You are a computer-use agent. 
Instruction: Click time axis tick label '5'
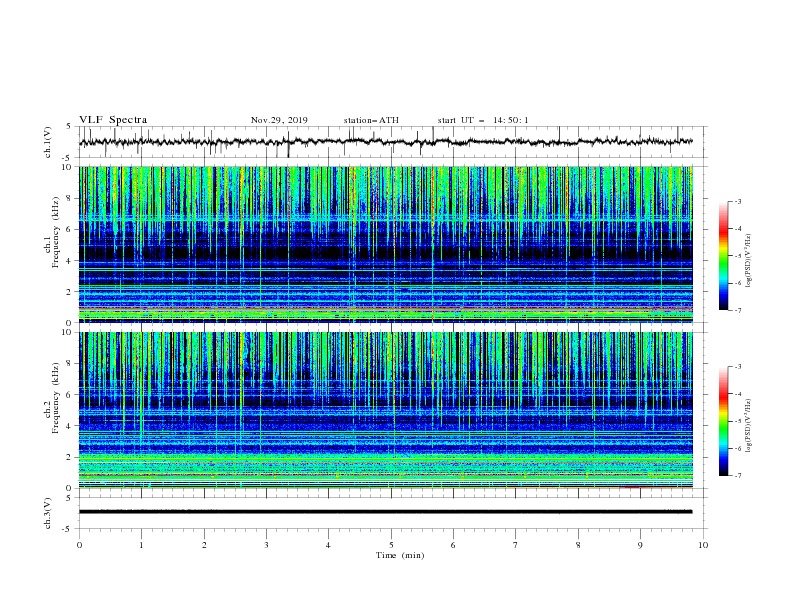click(x=391, y=545)
